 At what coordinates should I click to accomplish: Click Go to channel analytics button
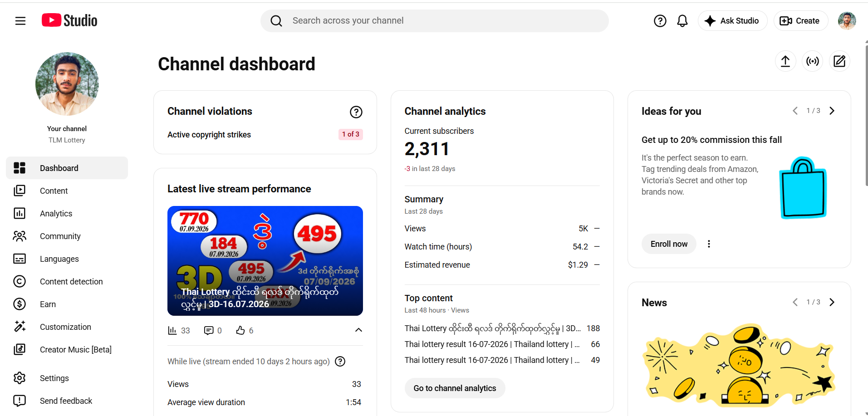pyautogui.click(x=455, y=388)
